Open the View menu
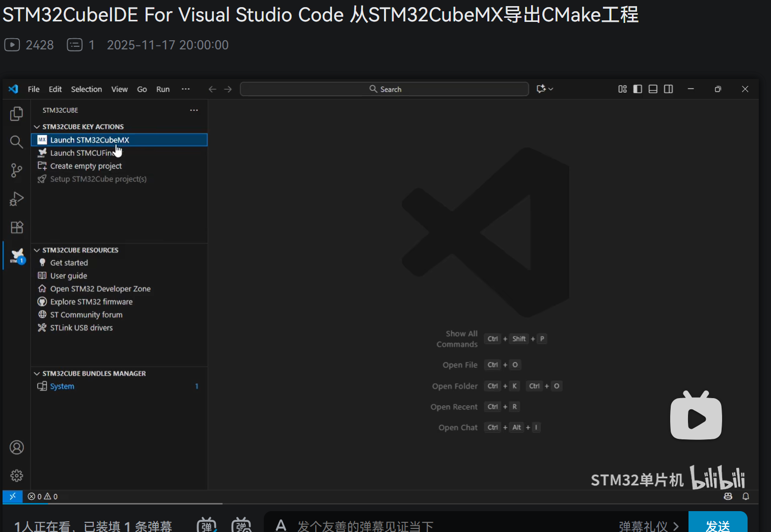The height and width of the screenshot is (532, 771). 120,89
